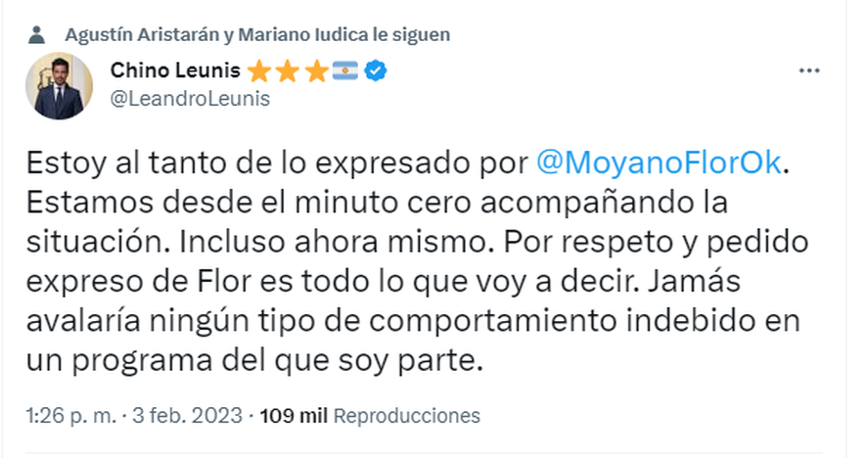Open Chino Leunis profile avatar photo
Image resolution: width=868 pixels, height=458 pixels.
click(57, 86)
